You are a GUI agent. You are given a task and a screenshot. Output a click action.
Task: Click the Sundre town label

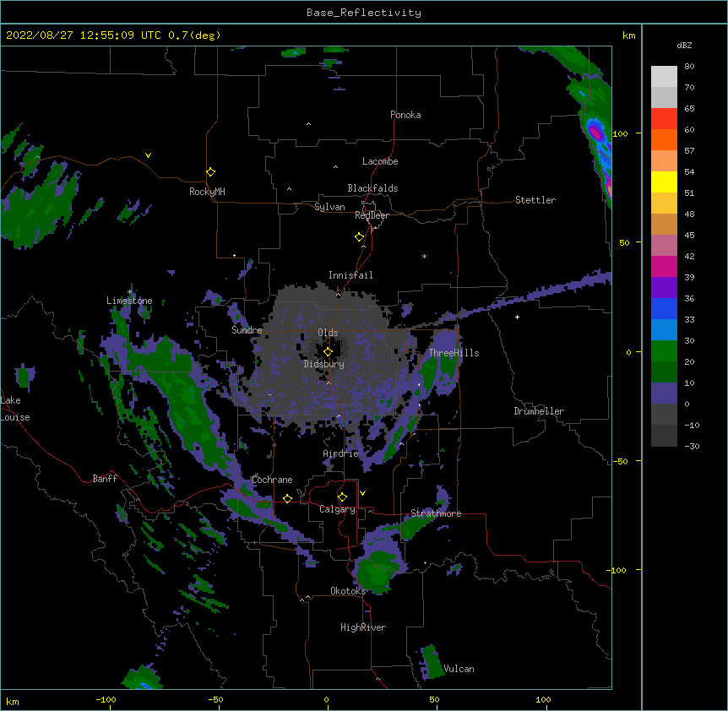[247, 330]
